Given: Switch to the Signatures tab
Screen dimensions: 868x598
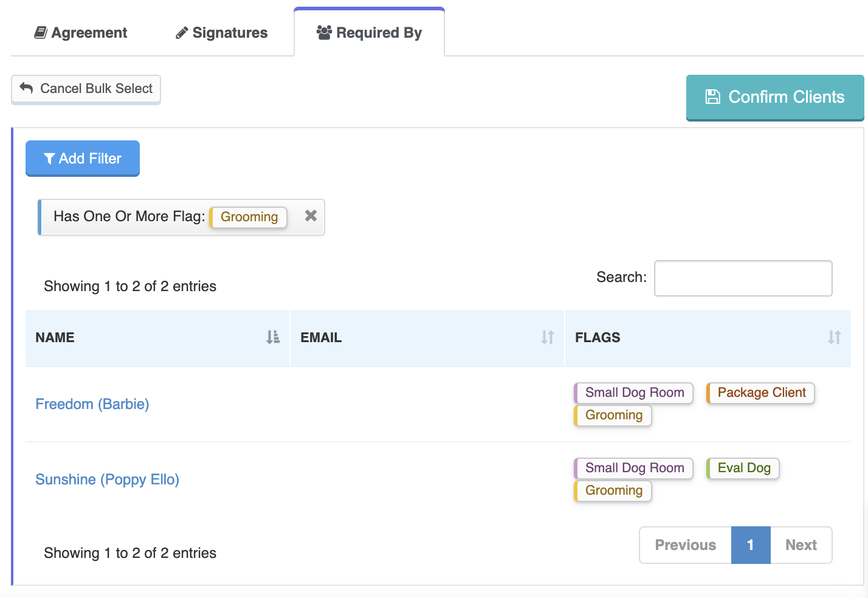Looking at the screenshot, I should click(x=221, y=33).
